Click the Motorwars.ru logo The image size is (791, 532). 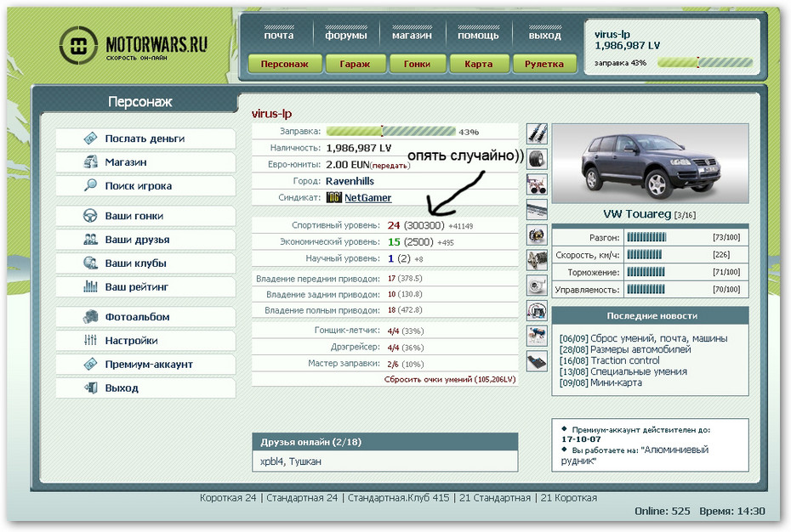134,45
